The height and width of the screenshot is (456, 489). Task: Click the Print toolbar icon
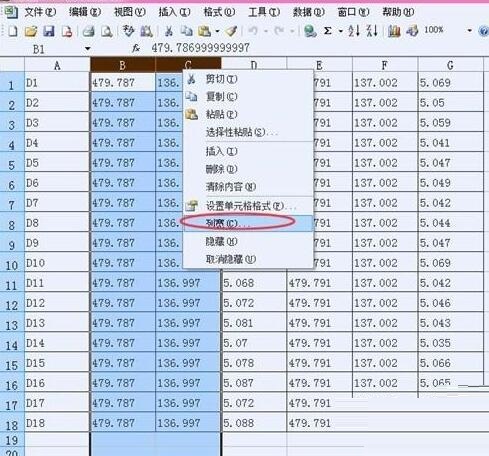click(x=88, y=31)
